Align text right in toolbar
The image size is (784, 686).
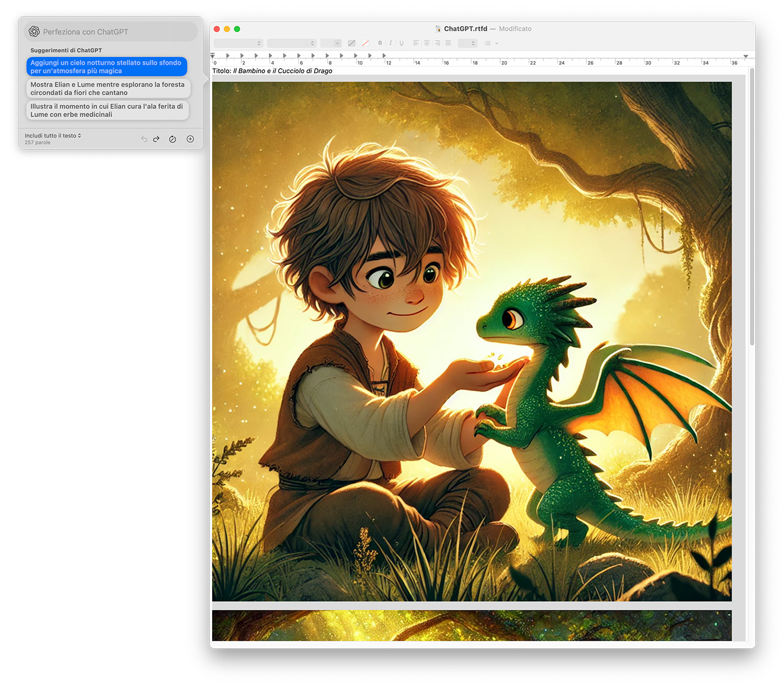point(437,43)
